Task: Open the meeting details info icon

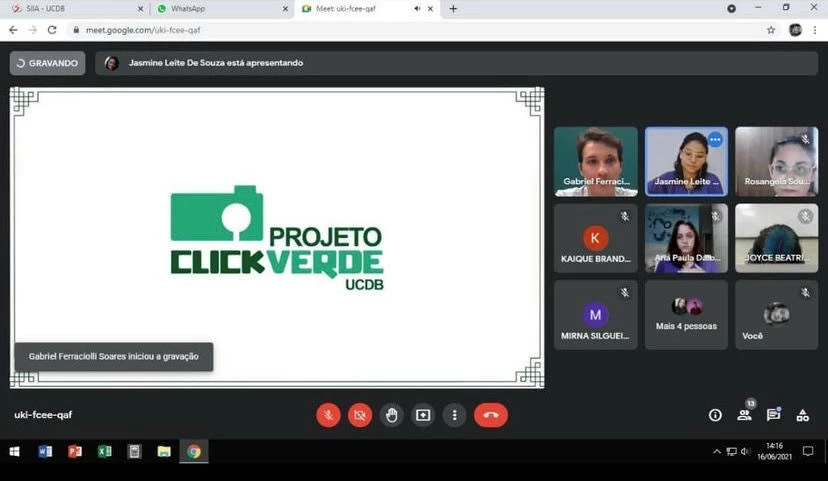Action: point(715,415)
